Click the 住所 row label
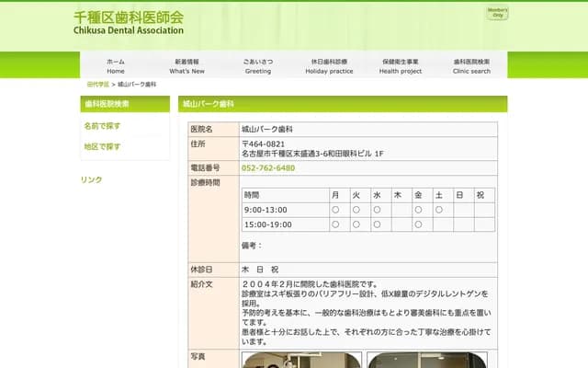Viewport: 588px width, 368px height. 198,144
